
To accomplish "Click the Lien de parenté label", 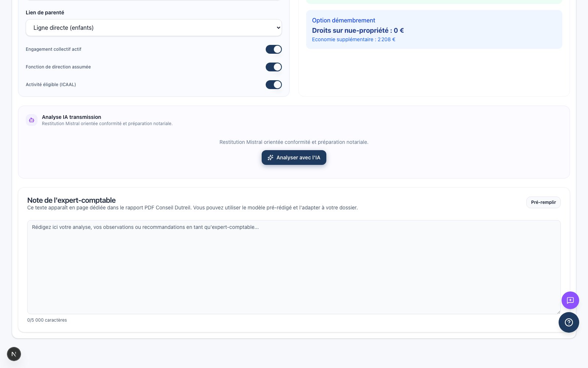I will click(x=45, y=13).
